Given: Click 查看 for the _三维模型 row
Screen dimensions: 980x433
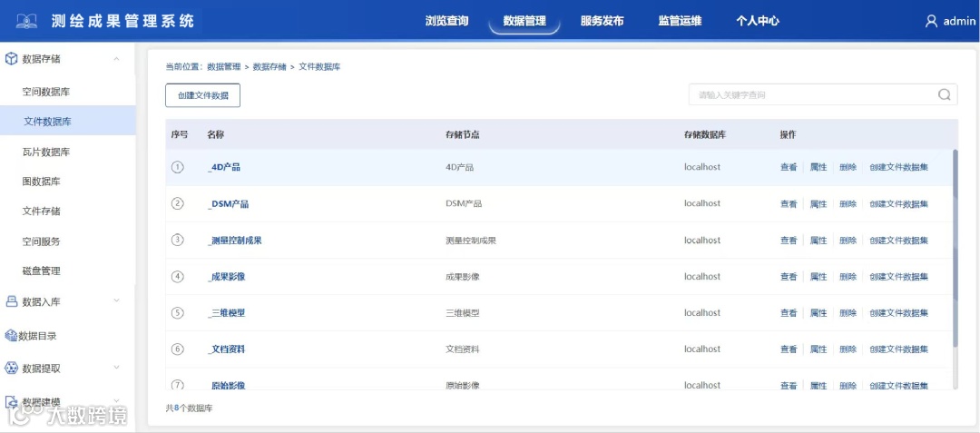Looking at the screenshot, I should 789,313.
